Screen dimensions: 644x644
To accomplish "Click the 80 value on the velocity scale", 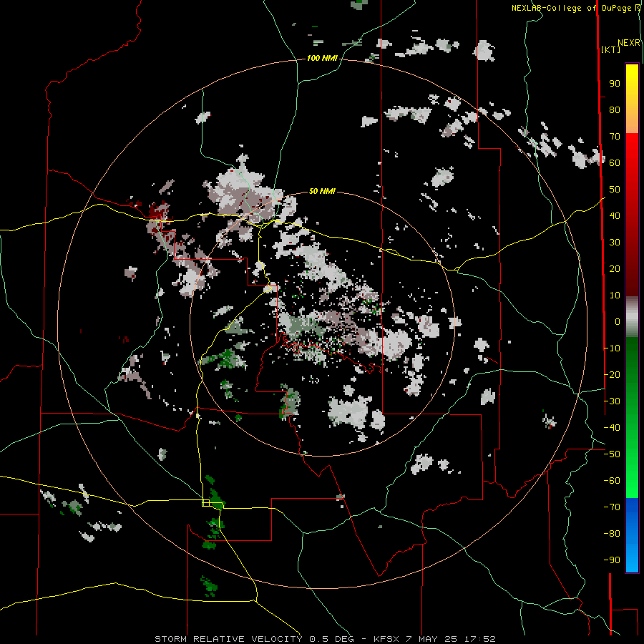I will (x=615, y=110).
